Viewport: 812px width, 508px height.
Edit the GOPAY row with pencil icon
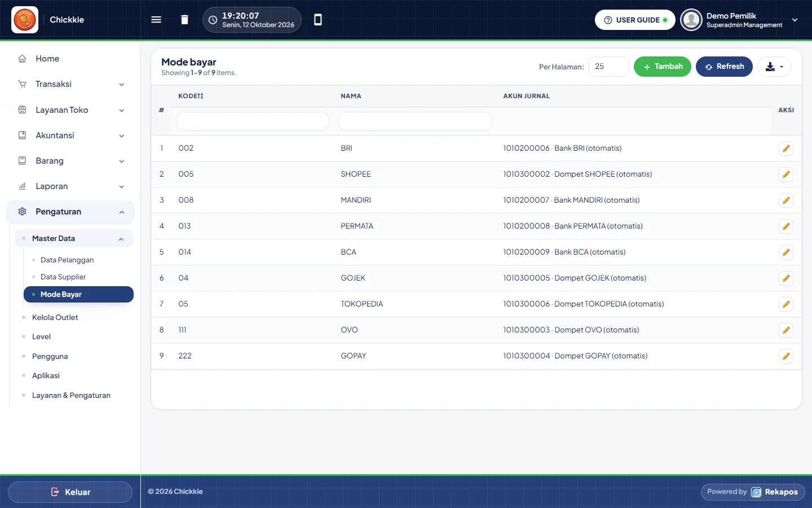786,356
